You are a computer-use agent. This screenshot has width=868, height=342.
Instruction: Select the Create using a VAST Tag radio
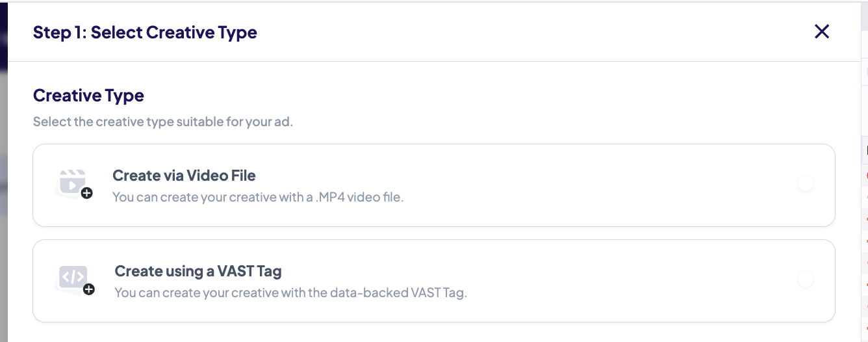[x=805, y=280]
